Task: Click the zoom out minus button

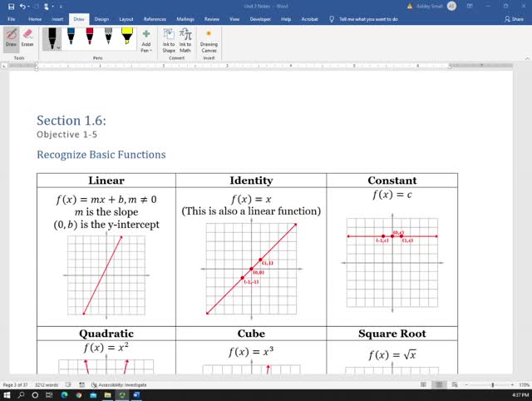Action: 467,384
